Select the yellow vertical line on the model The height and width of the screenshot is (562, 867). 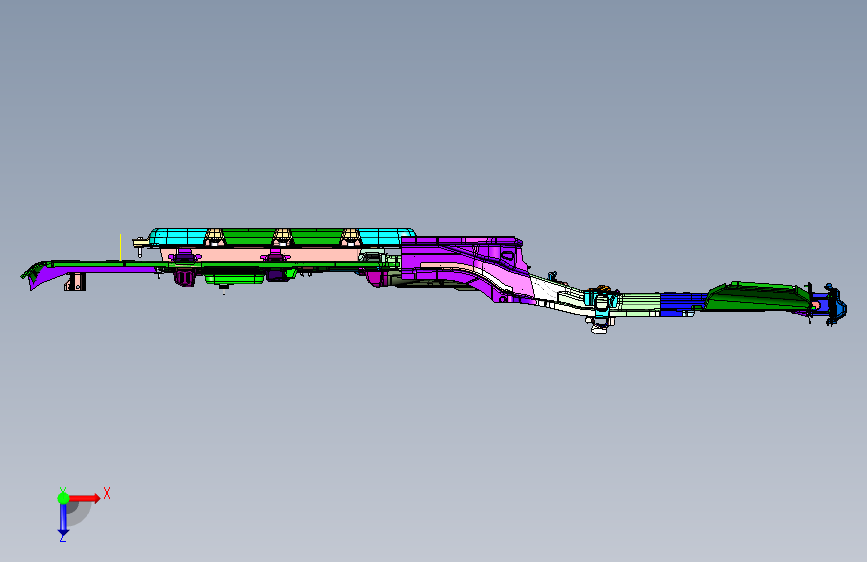[121, 247]
